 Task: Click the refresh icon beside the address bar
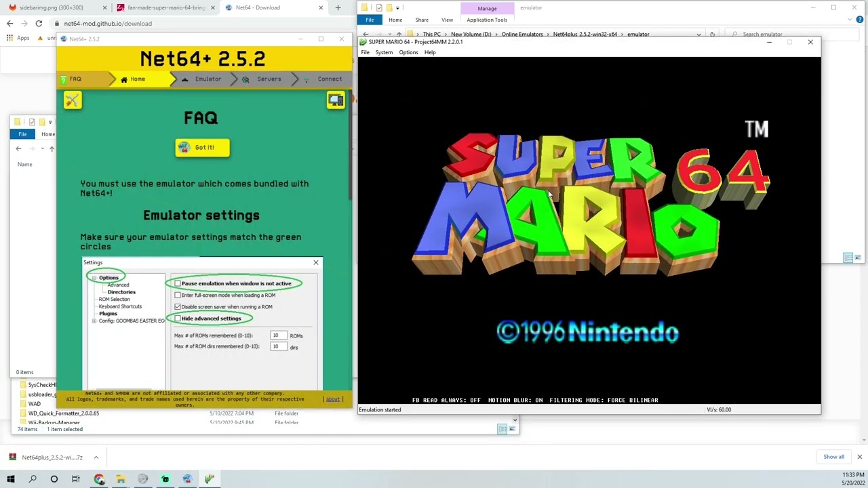[x=712, y=34]
